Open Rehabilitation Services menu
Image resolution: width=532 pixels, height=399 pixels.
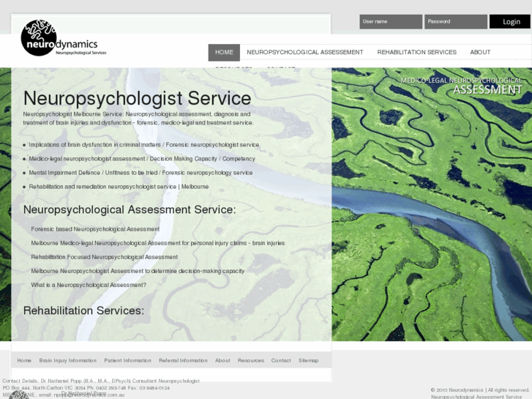416,52
